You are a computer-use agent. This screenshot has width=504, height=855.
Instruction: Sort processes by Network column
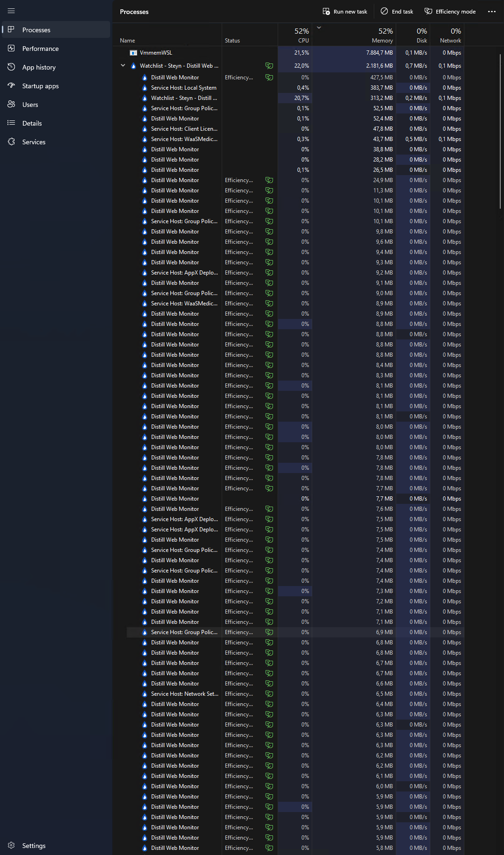click(x=447, y=35)
